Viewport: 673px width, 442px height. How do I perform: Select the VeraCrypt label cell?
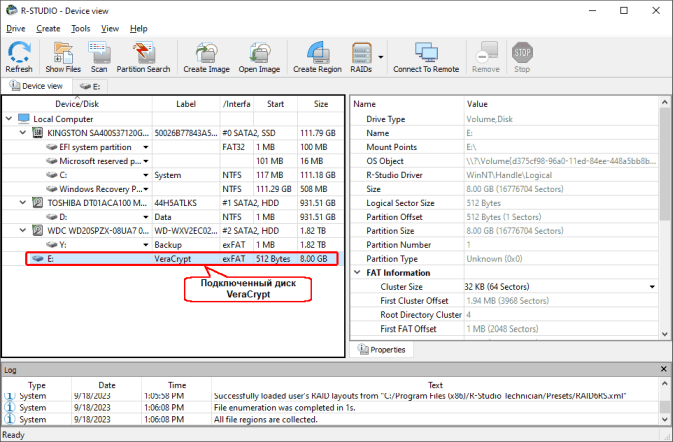(186, 259)
